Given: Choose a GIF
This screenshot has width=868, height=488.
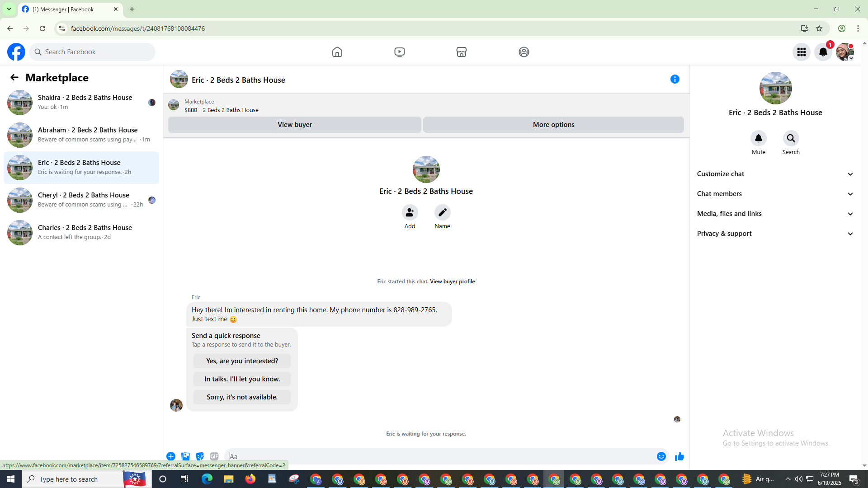Looking at the screenshot, I should click(214, 456).
